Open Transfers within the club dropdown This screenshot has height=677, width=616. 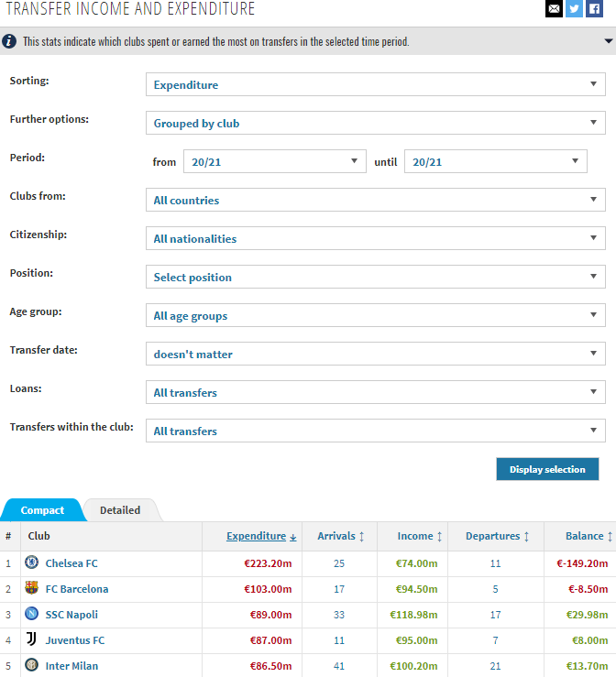coord(376,431)
